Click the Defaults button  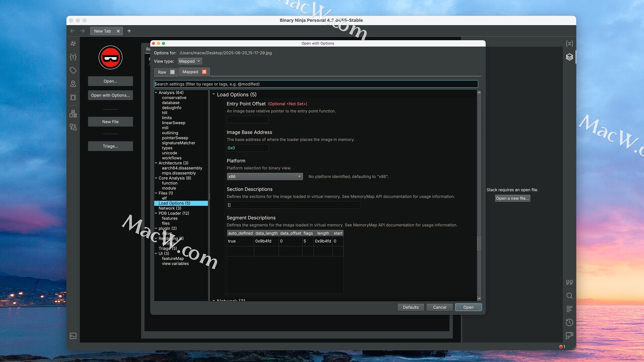point(411,307)
